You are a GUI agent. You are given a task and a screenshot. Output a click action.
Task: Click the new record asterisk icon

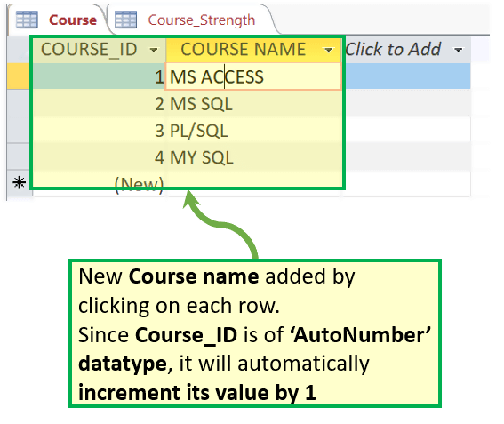[x=20, y=182]
